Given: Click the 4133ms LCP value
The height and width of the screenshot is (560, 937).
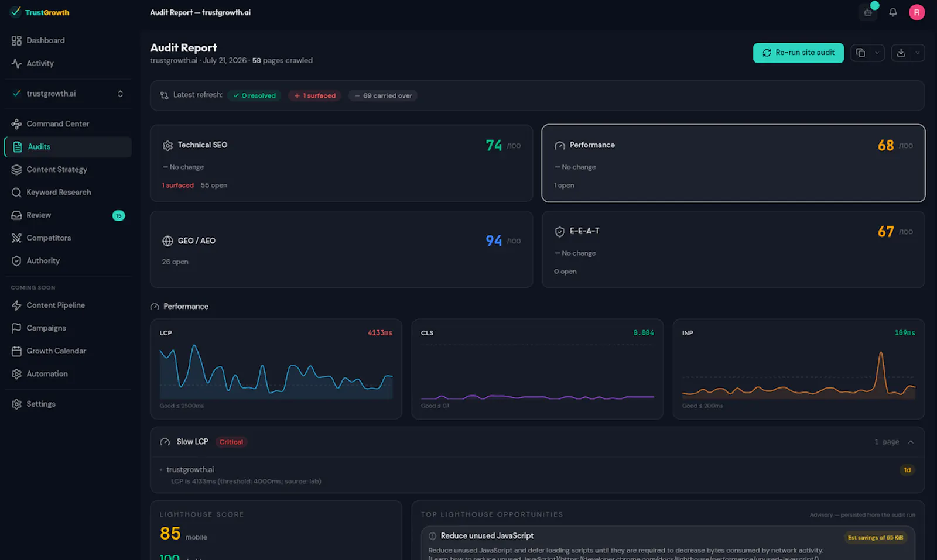Looking at the screenshot, I should pyautogui.click(x=380, y=333).
